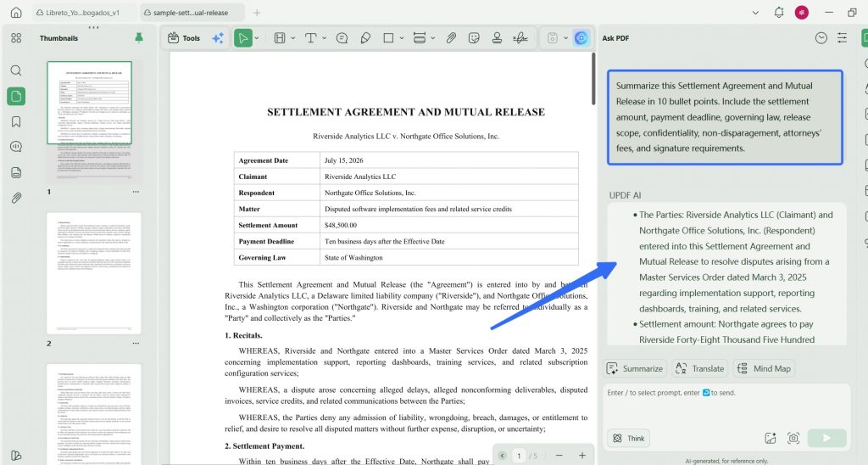868x465 pixels.
Task: Select the stamp tool
Action: 497,37
